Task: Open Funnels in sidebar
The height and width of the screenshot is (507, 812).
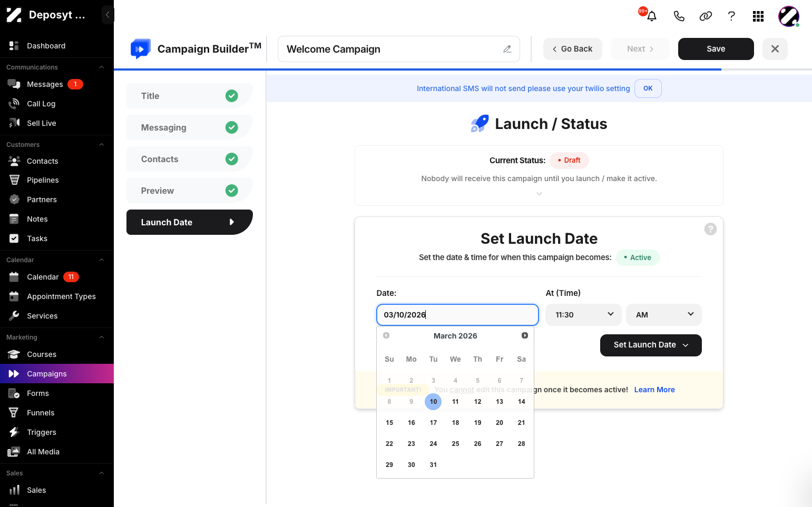Action: pyautogui.click(x=57, y=413)
